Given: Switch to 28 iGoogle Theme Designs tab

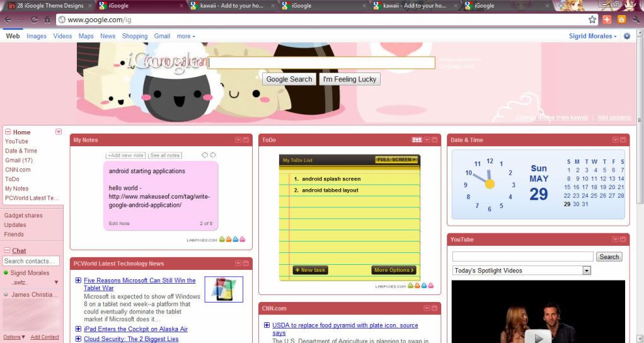Looking at the screenshot, I should (x=50, y=6).
